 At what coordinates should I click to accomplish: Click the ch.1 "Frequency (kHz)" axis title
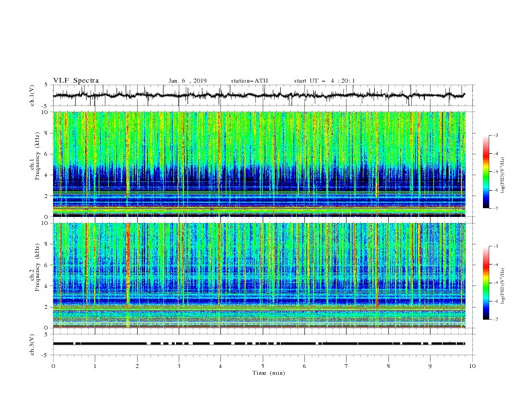coord(38,156)
